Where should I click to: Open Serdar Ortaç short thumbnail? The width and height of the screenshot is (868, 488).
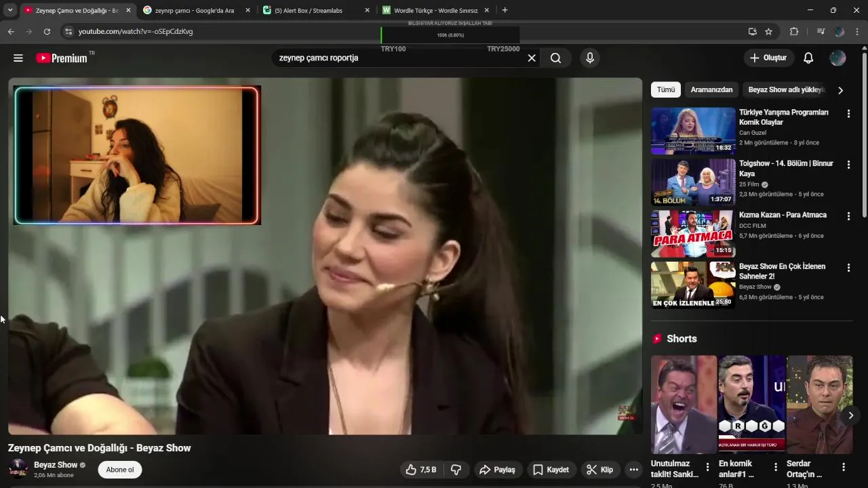(x=819, y=404)
